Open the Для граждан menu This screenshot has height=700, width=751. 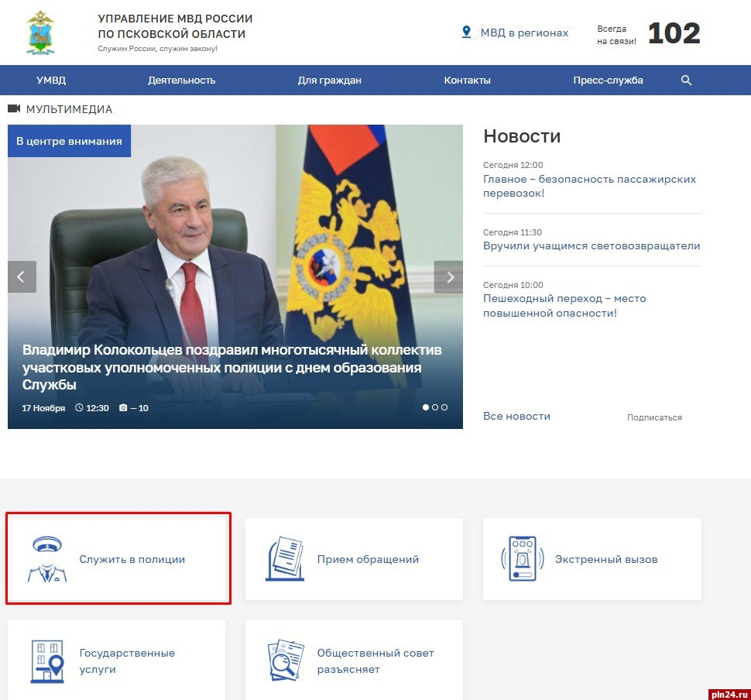tap(330, 81)
